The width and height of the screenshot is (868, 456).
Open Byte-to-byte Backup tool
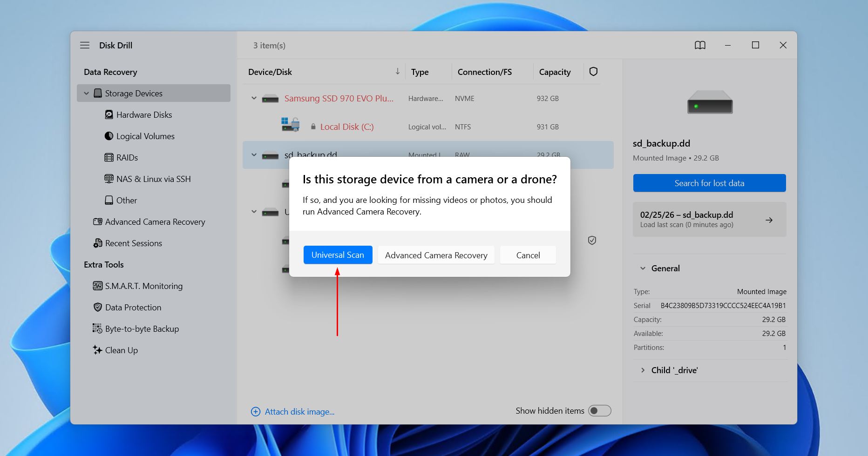pos(142,329)
